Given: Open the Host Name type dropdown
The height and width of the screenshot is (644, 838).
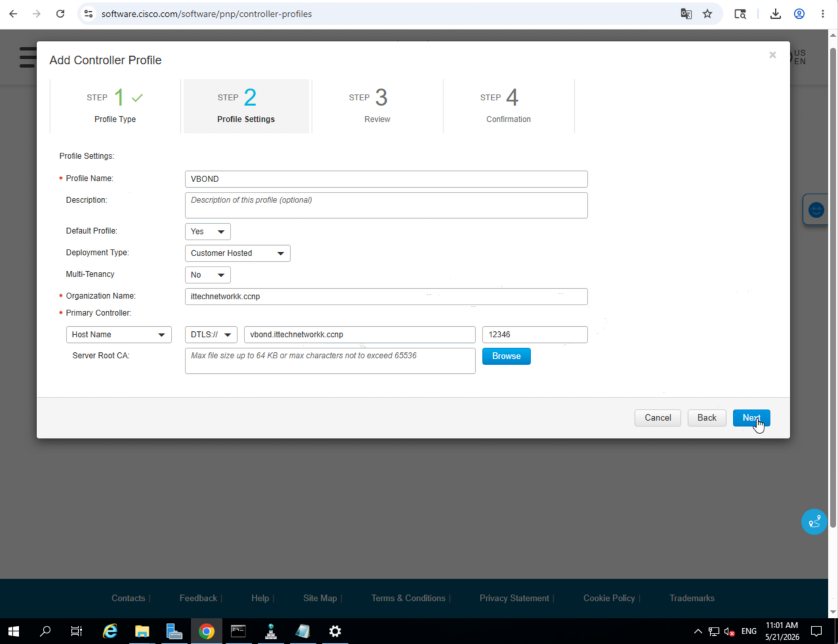Looking at the screenshot, I should (x=118, y=334).
